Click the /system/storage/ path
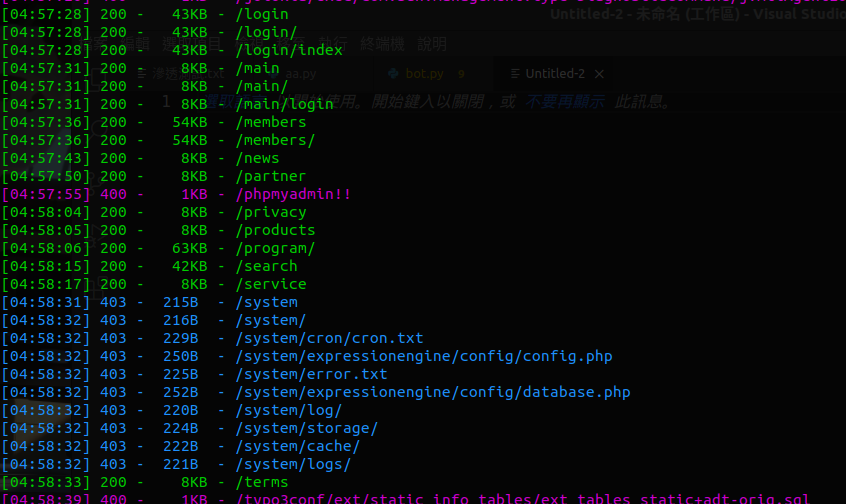Viewport: 846px width, 504px height. (x=306, y=428)
